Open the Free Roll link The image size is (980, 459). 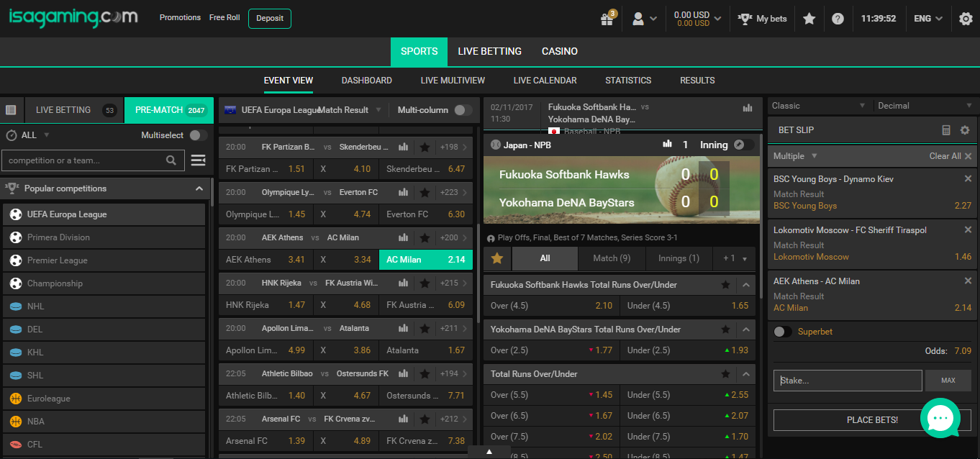point(224,17)
